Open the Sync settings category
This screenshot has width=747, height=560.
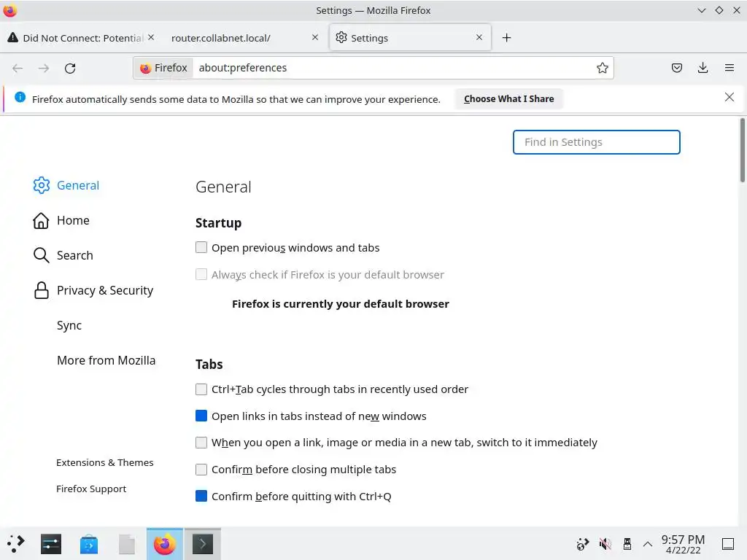pos(69,325)
